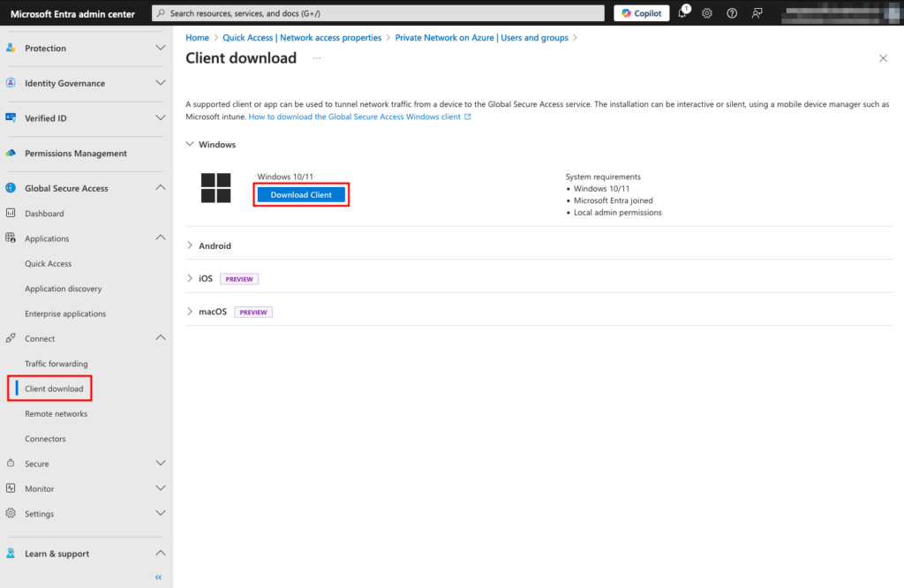Collapse the Connect section chevron

click(161, 338)
